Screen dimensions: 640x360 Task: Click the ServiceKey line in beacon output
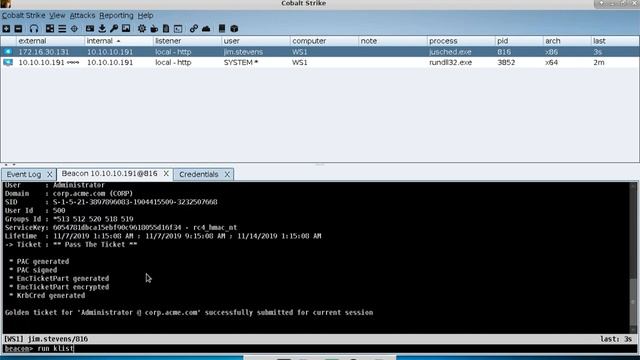pos(121,227)
